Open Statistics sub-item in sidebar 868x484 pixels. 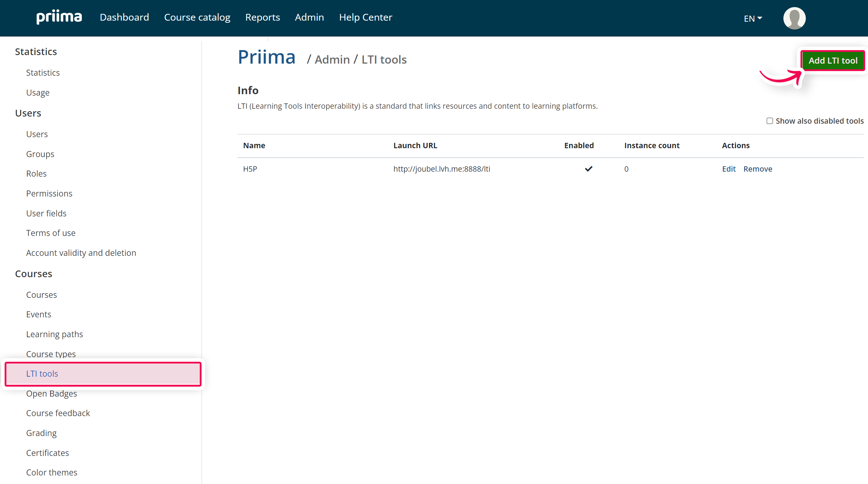click(43, 72)
